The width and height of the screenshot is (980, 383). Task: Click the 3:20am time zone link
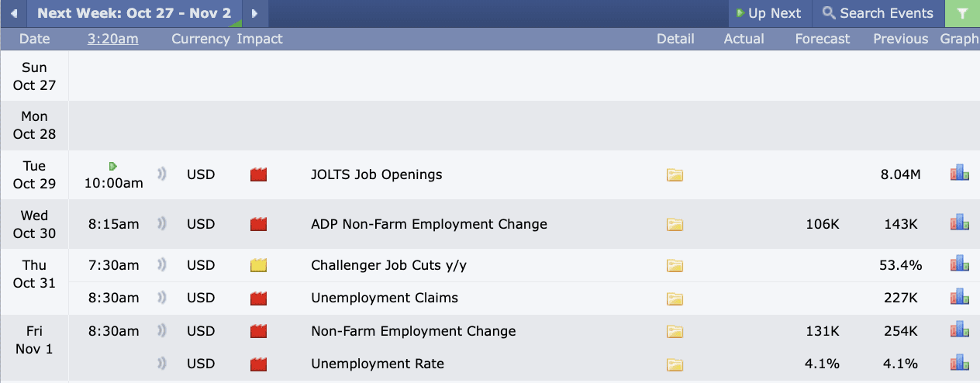click(x=112, y=39)
